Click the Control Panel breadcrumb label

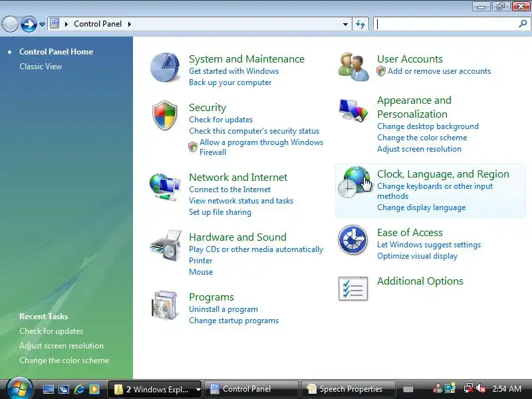point(98,24)
